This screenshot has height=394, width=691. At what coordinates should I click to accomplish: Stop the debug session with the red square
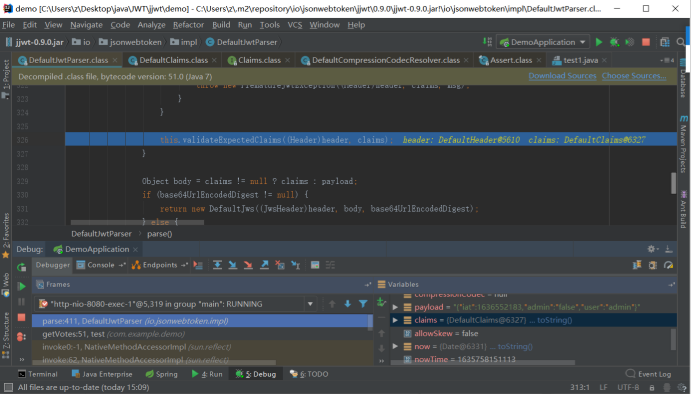coord(21,317)
